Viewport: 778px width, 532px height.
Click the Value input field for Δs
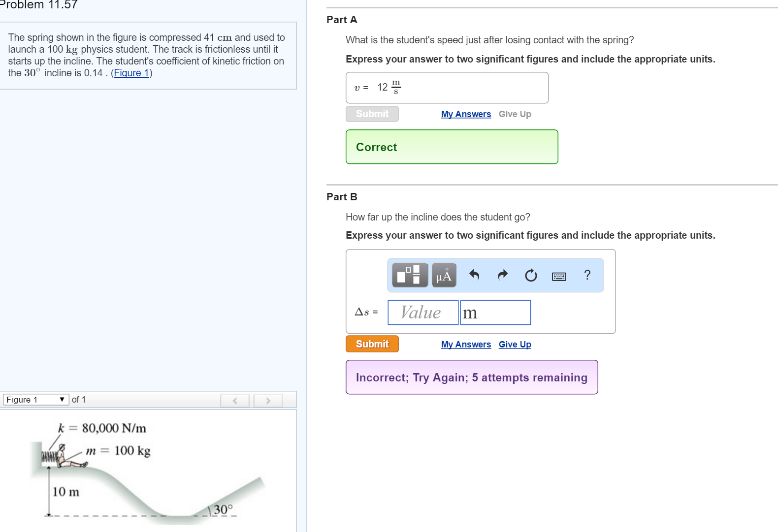pos(422,313)
